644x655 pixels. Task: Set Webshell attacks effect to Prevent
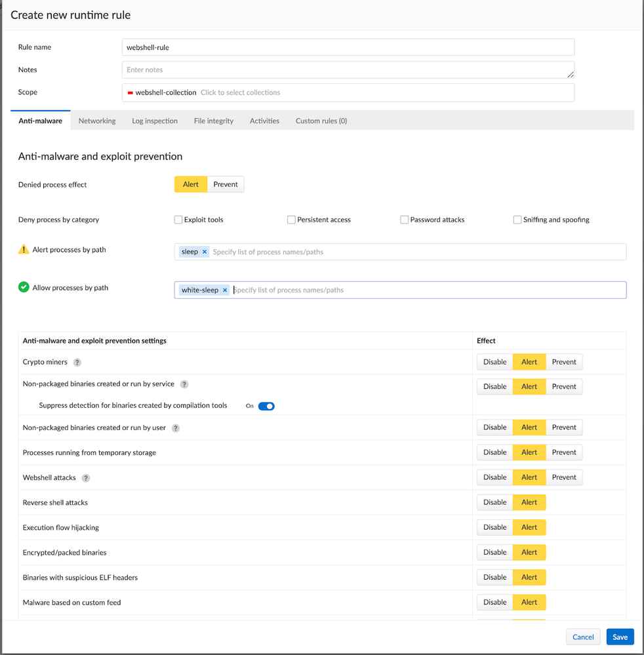pyautogui.click(x=564, y=477)
